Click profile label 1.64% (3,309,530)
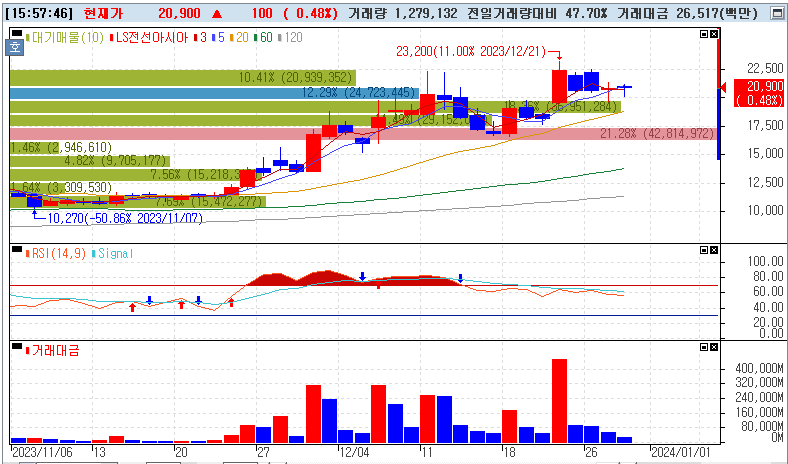This screenshot has width=788, height=464. pos(61,188)
